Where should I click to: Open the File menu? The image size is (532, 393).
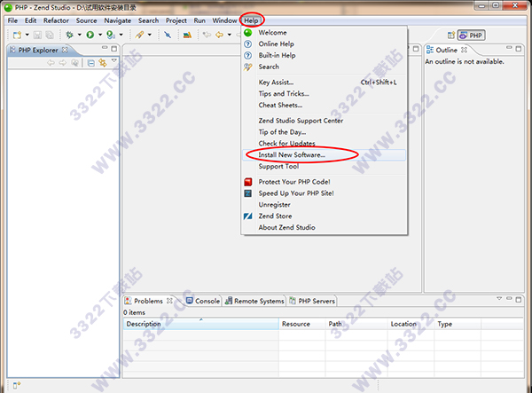coord(12,20)
